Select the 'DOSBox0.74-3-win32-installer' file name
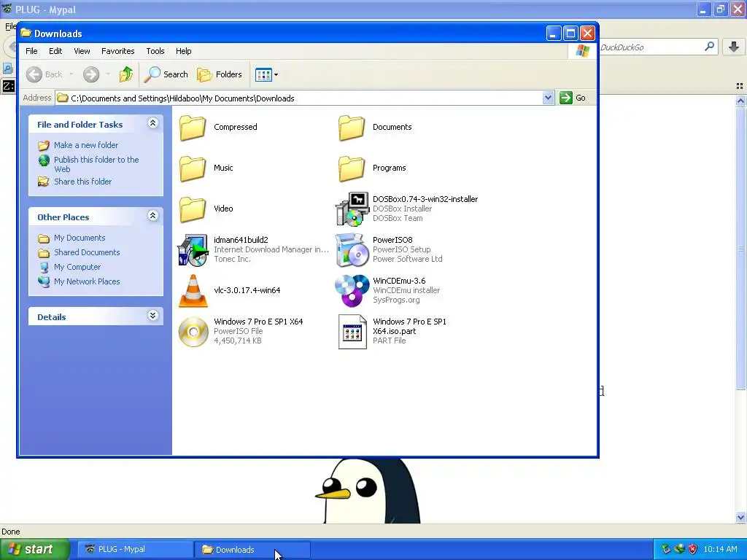The image size is (747, 560). pos(425,200)
